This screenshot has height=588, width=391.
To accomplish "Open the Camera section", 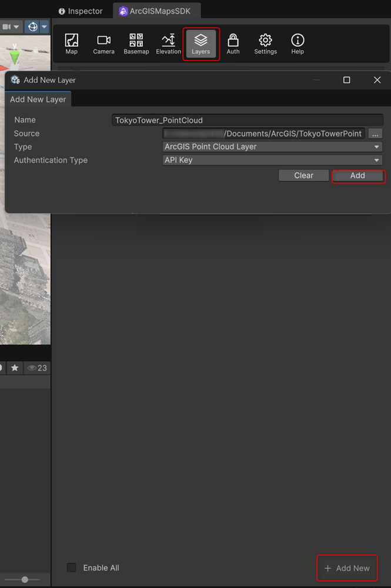I will tap(103, 44).
